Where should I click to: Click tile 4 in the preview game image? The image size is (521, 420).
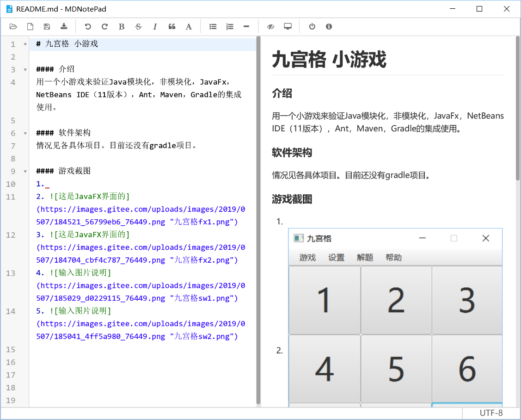coord(325,369)
